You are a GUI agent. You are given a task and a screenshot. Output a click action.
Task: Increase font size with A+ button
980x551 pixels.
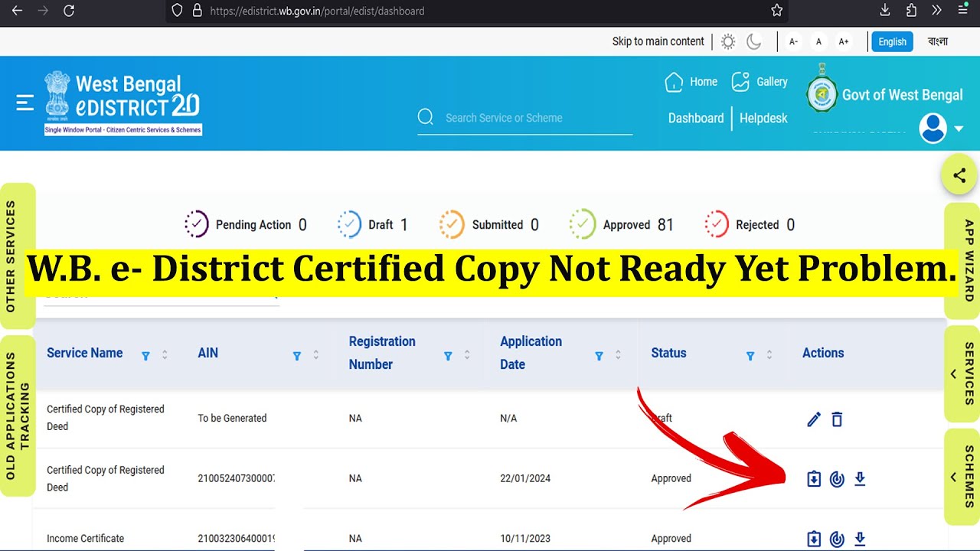pyautogui.click(x=843, y=42)
